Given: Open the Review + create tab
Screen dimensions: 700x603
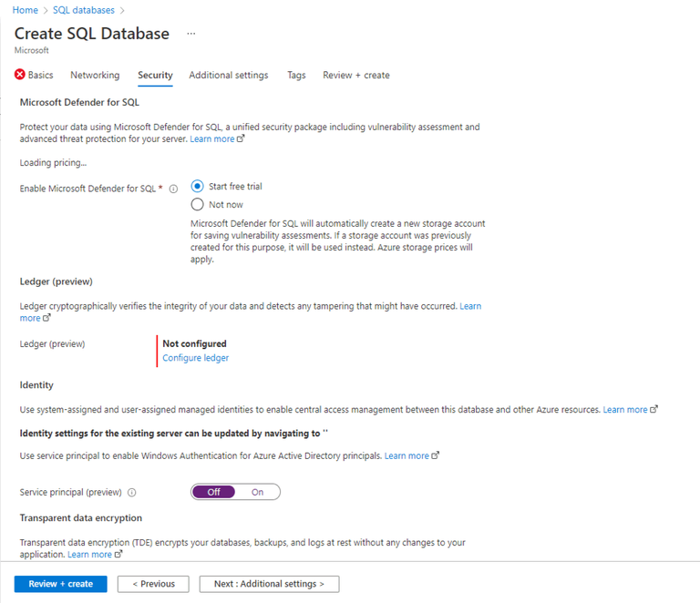Looking at the screenshot, I should click(355, 75).
